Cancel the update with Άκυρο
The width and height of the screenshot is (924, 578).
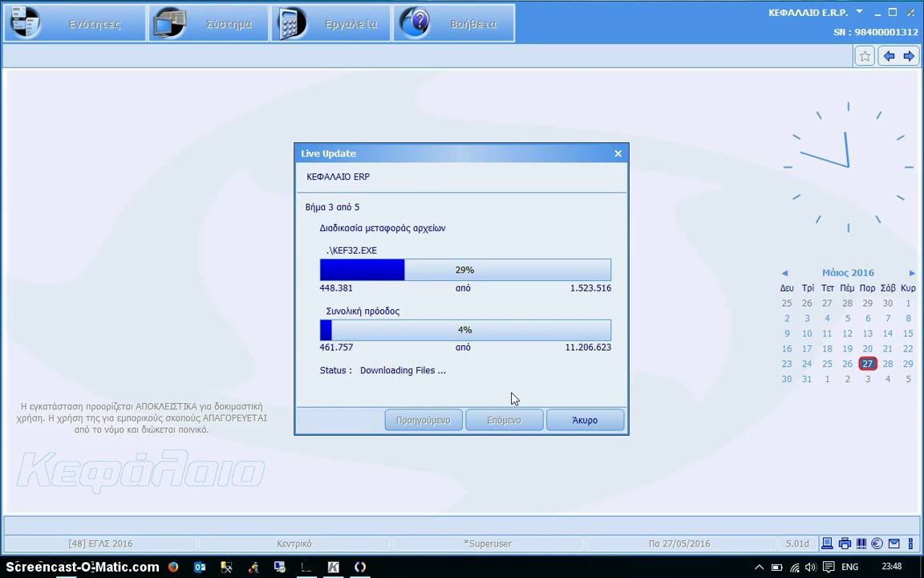pos(585,421)
